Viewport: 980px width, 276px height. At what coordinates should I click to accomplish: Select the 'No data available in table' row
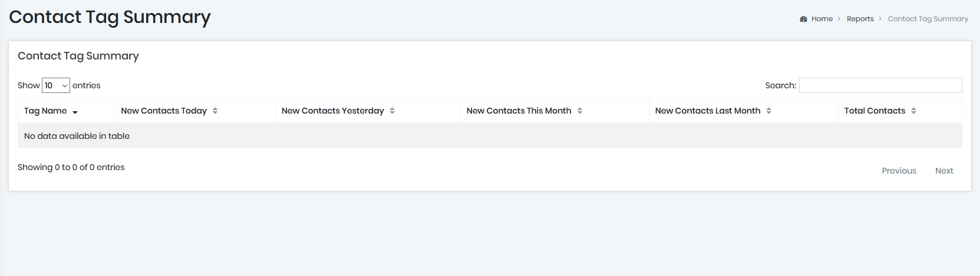pos(490,136)
